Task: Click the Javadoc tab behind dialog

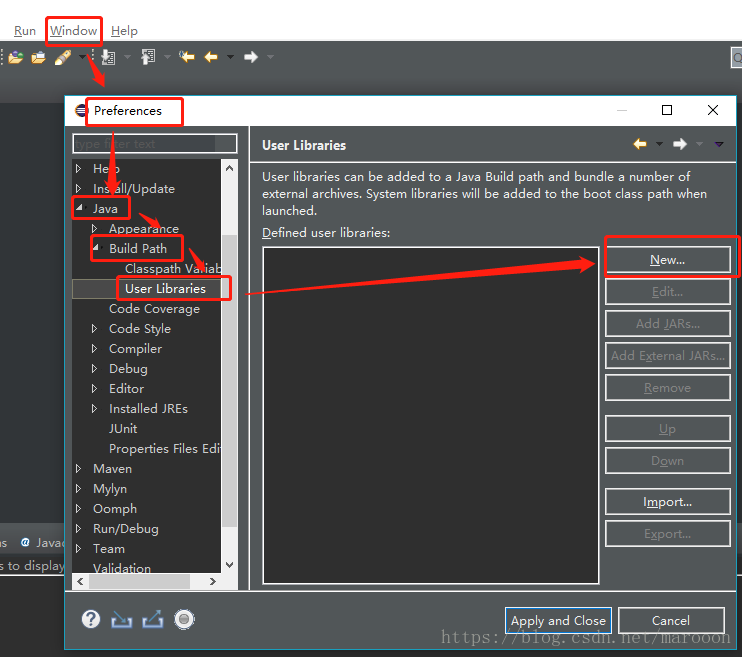Action: point(43,542)
